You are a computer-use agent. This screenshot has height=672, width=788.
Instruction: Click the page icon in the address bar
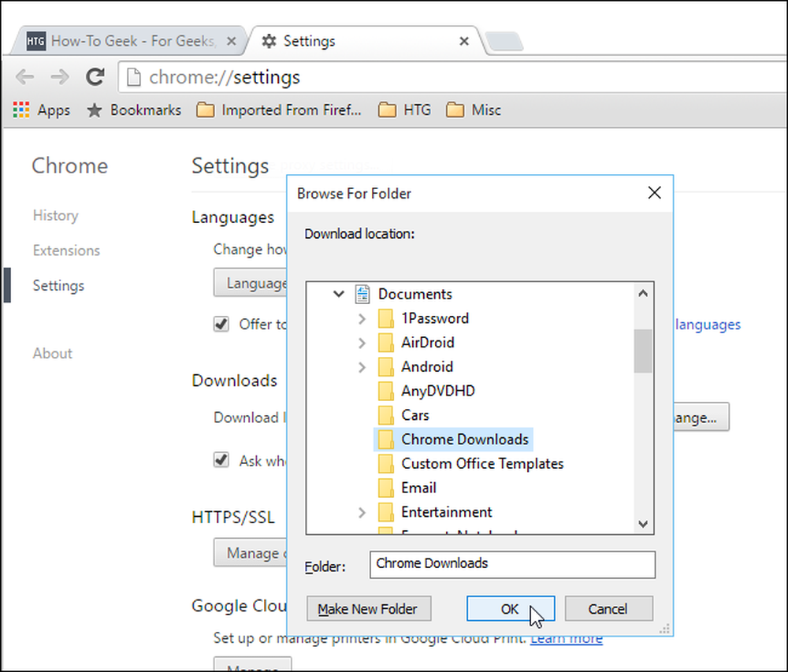click(x=134, y=77)
